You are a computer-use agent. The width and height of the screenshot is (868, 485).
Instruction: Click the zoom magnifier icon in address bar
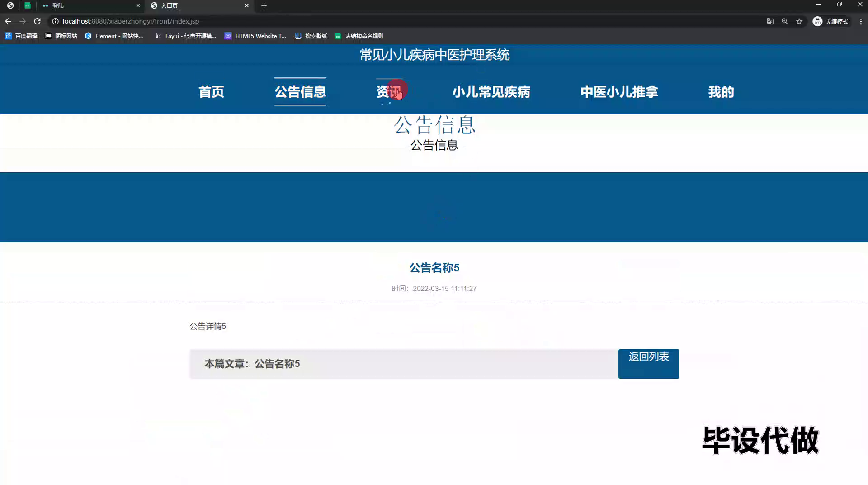tap(785, 21)
